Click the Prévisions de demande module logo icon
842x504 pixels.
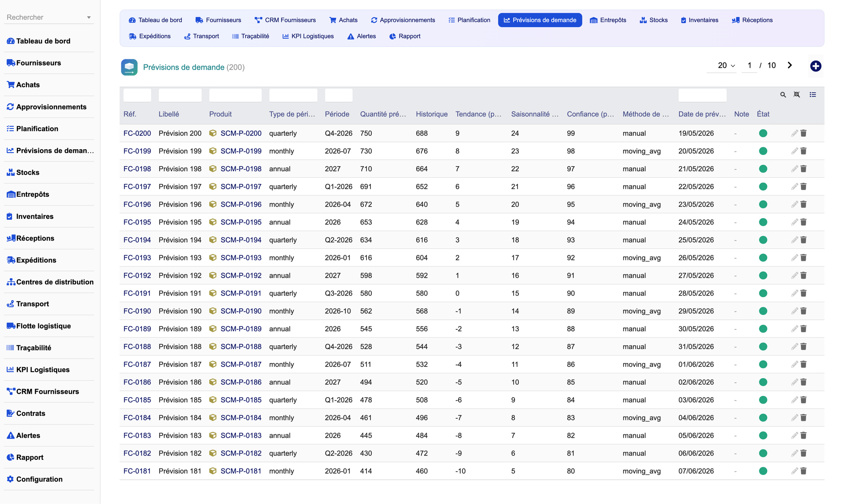pyautogui.click(x=129, y=67)
